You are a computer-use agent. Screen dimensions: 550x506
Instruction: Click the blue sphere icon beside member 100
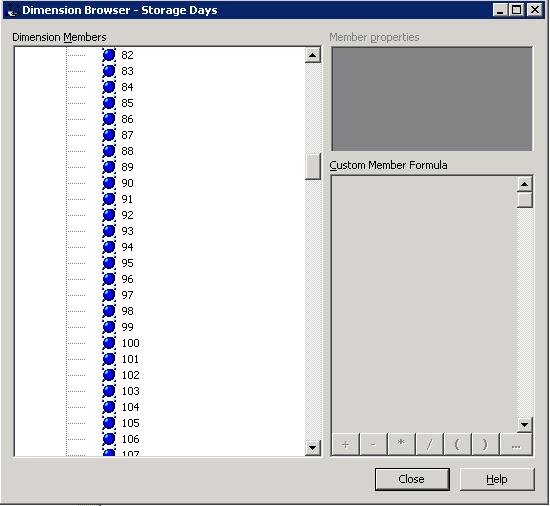click(109, 343)
